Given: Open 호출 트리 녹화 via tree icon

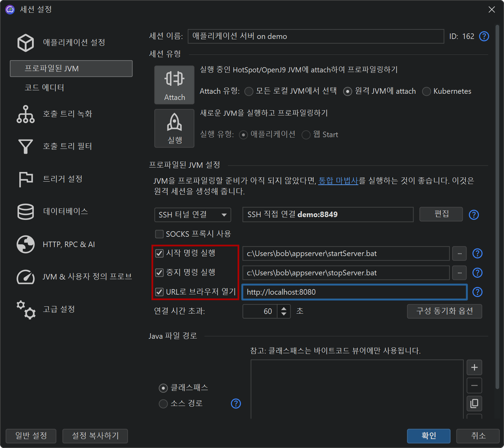Looking at the screenshot, I should [x=25, y=114].
